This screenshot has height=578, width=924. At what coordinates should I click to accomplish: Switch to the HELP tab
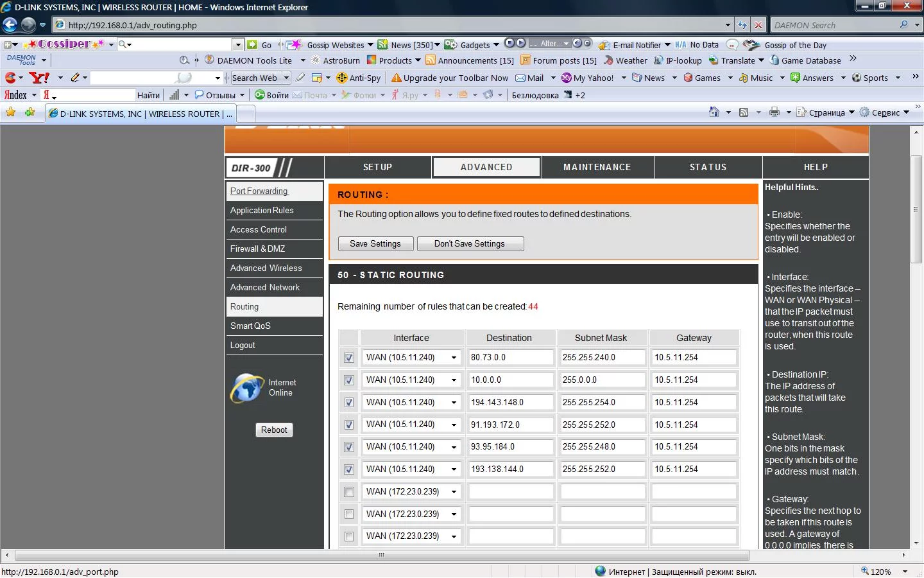tap(816, 167)
